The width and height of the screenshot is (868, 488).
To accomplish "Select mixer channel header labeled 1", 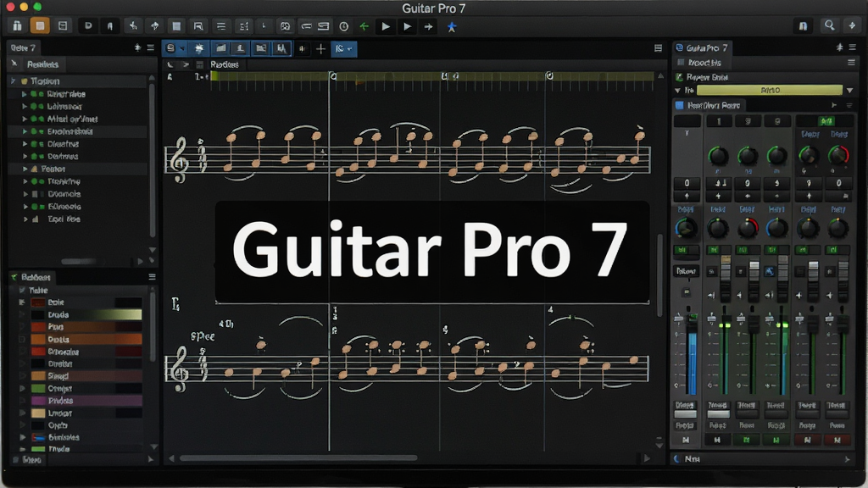I will pos(719,121).
